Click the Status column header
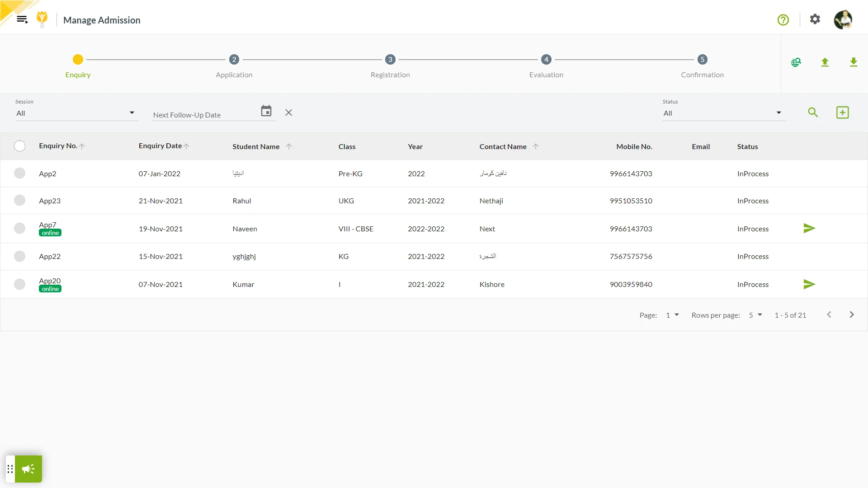Screen dimensions: 868x488 747,146
